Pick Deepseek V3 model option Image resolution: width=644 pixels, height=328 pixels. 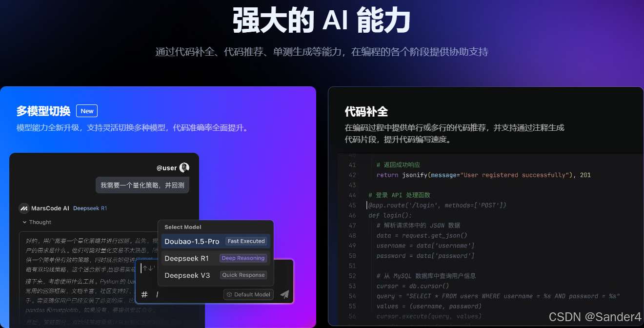pyautogui.click(x=216, y=275)
